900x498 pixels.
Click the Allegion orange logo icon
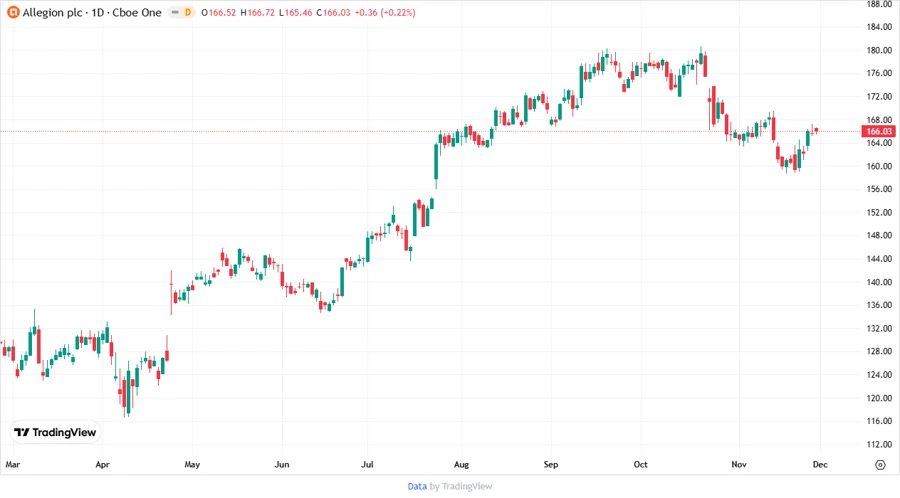[13, 12]
